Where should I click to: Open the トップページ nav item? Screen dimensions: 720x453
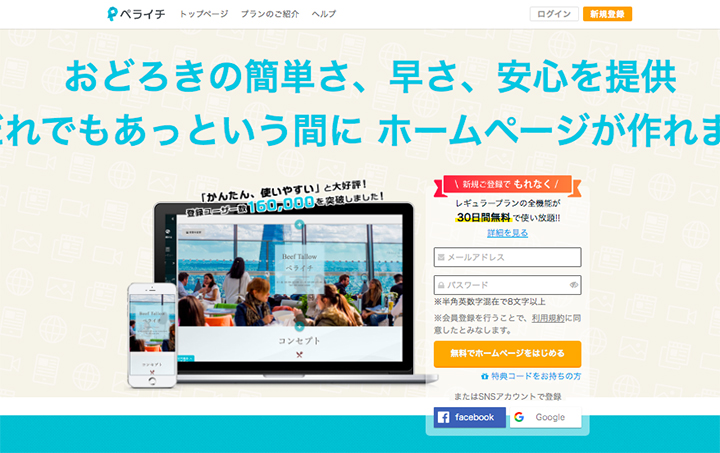click(203, 14)
